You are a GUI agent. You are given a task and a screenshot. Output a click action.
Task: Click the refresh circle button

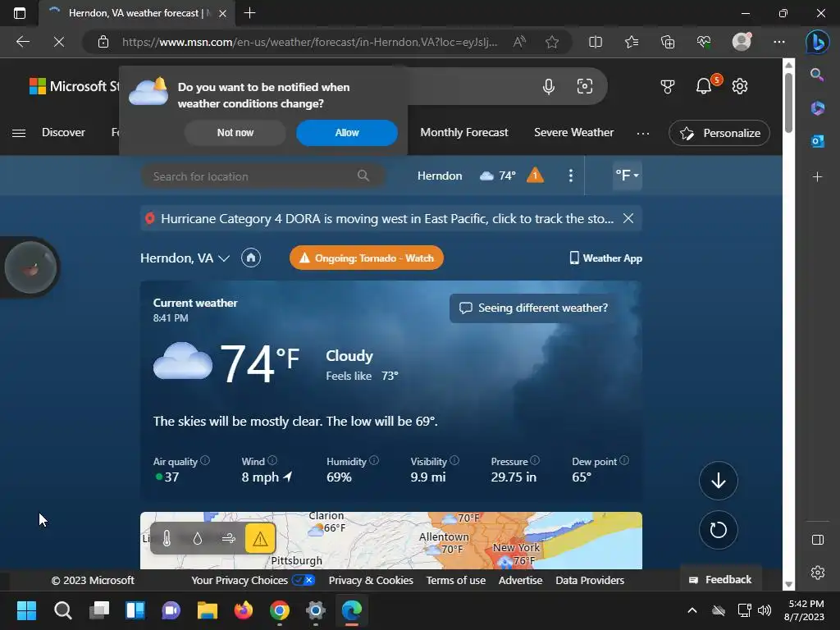pos(719,530)
